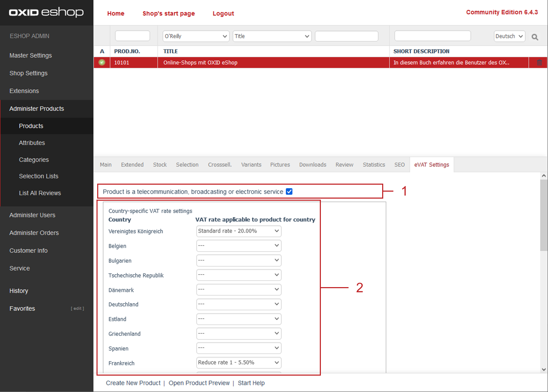Open Attributes in the sidebar
The height and width of the screenshot is (392, 548).
[x=32, y=143]
